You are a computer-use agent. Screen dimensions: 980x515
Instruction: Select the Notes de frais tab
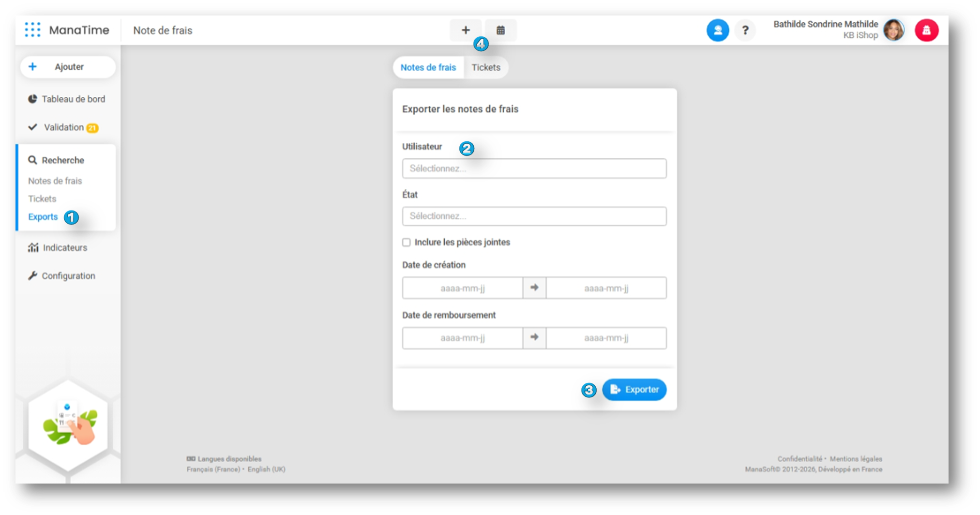428,68
